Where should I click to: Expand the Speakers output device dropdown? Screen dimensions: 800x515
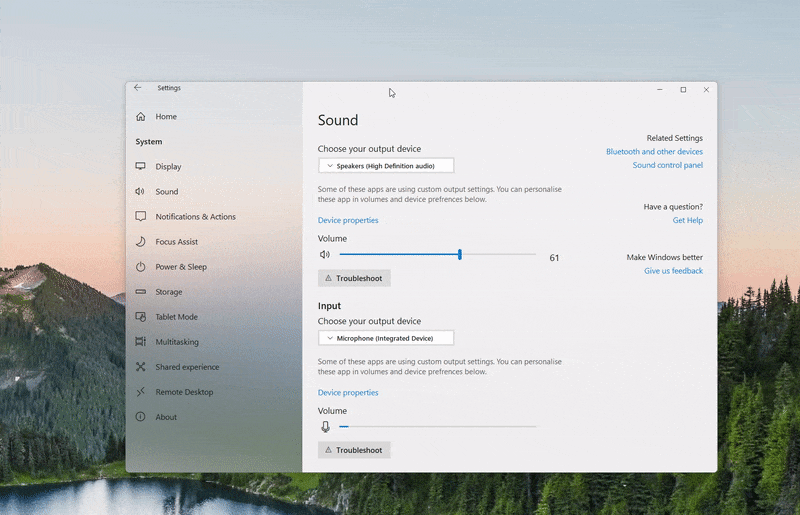(386, 166)
